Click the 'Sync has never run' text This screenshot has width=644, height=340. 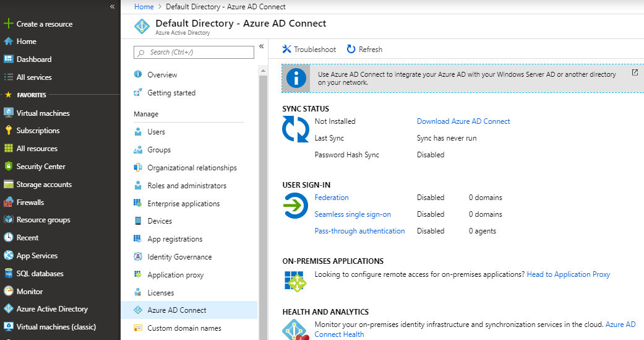pos(447,138)
